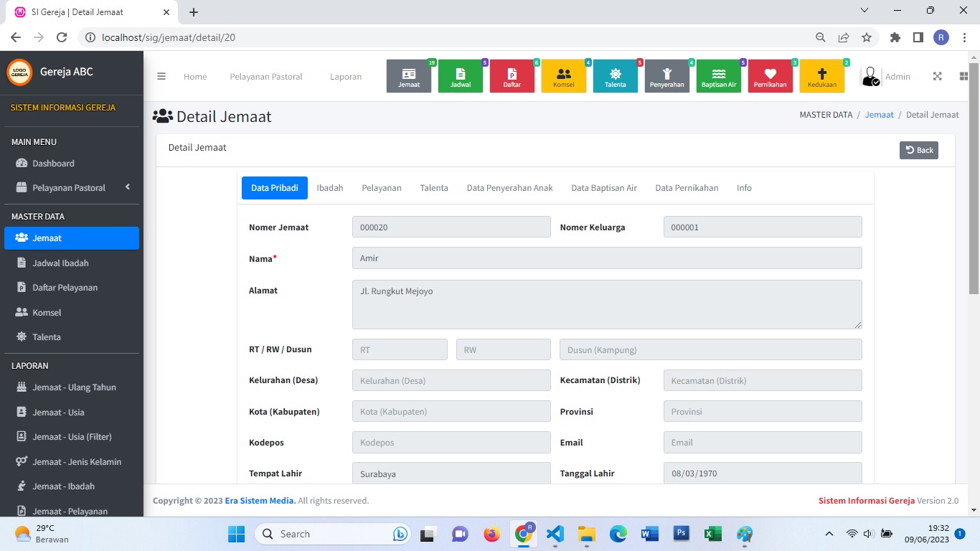Click the Jemaat breadcrumb link

point(879,115)
